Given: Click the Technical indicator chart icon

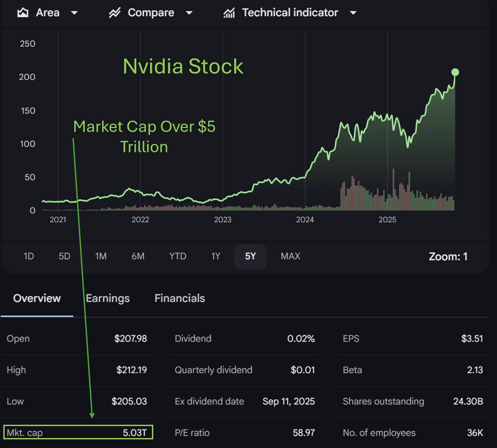Looking at the screenshot, I should (x=229, y=13).
